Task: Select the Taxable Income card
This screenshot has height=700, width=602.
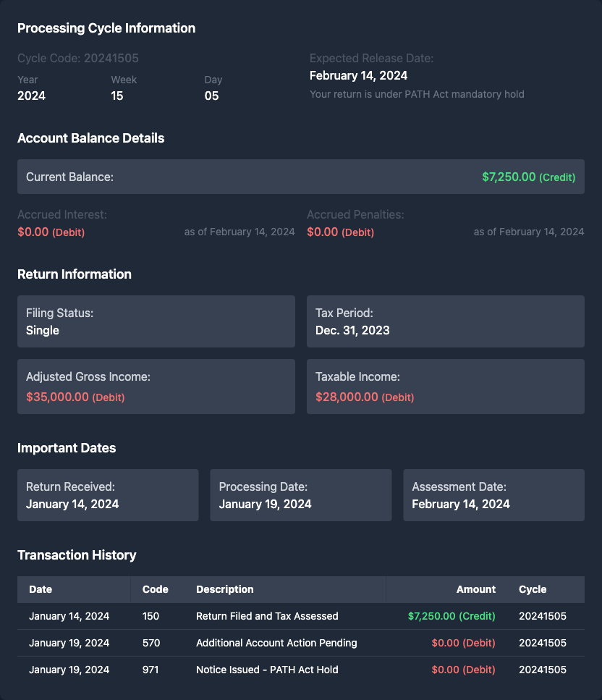Action: pyautogui.click(x=445, y=387)
